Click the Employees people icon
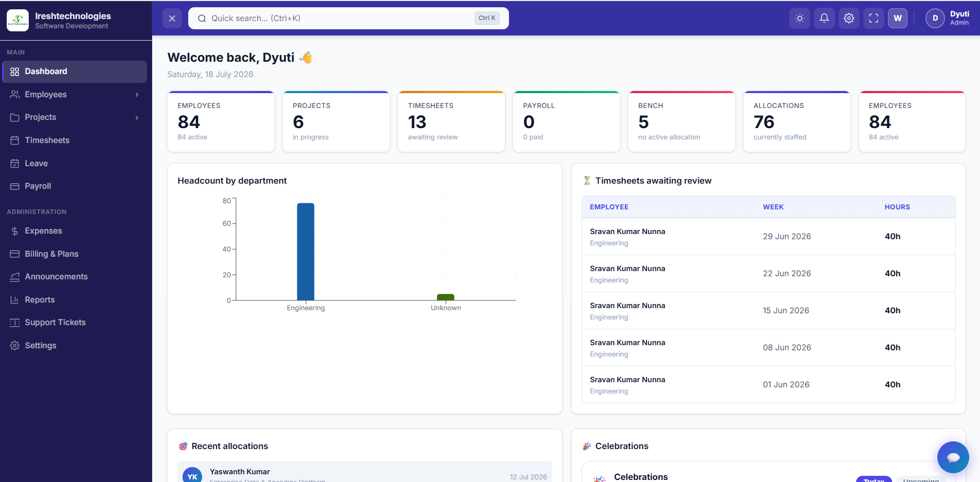Screen dimensions: 980x482 pyautogui.click(x=15, y=95)
